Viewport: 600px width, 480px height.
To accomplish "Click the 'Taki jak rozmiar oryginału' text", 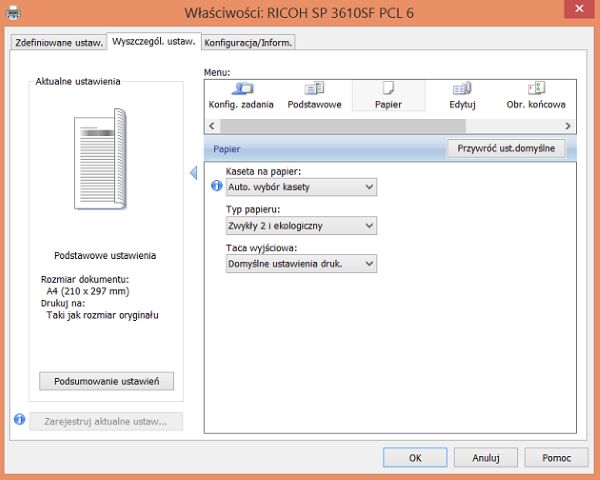I will (x=102, y=315).
